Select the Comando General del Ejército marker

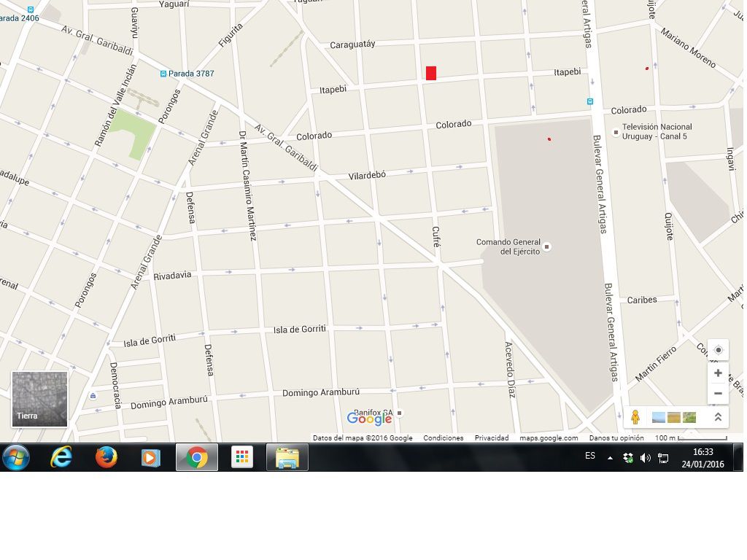pos(547,246)
